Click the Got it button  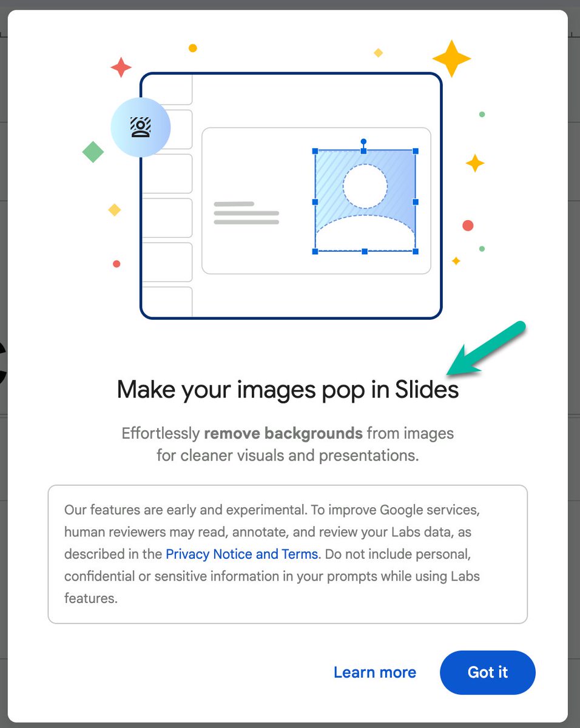tap(487, 672)
